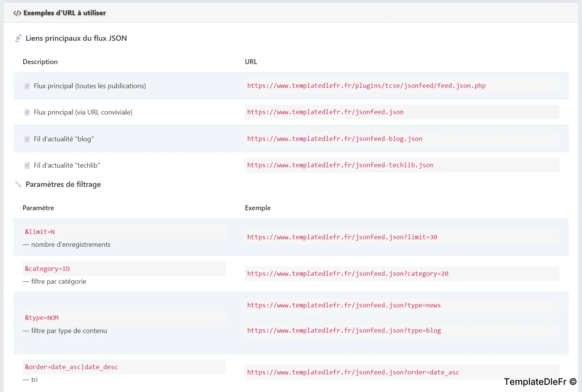Click Fil d'actualité "blog" text
This screenshot has width=582, height=392.
click(64, 139)
